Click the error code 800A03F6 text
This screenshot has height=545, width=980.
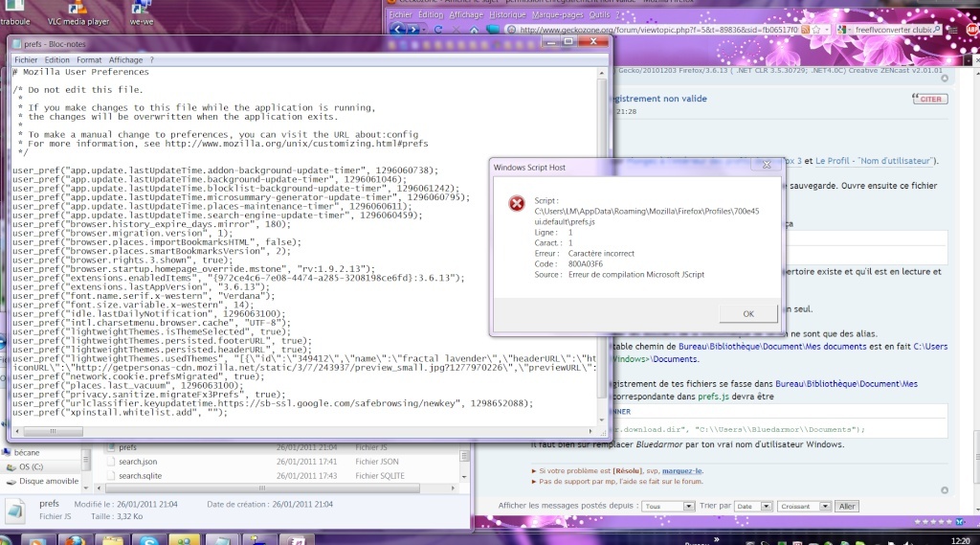[x=586, y=264]
